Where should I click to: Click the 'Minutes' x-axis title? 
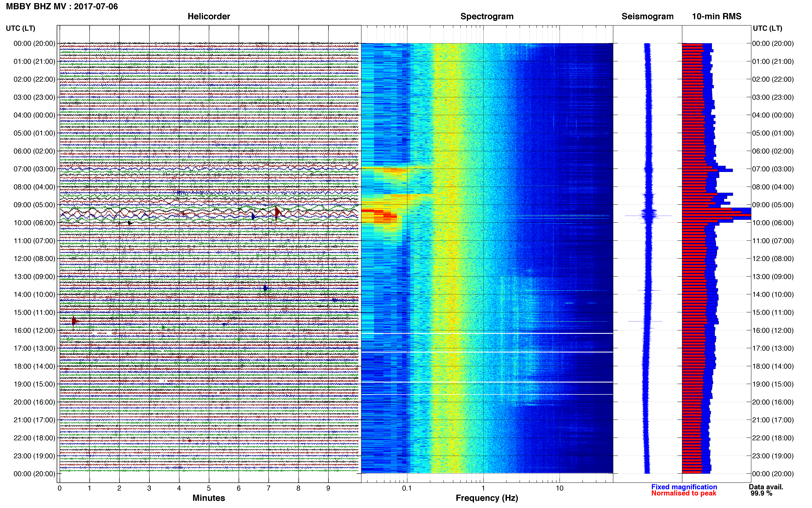(x=209, y=498)
